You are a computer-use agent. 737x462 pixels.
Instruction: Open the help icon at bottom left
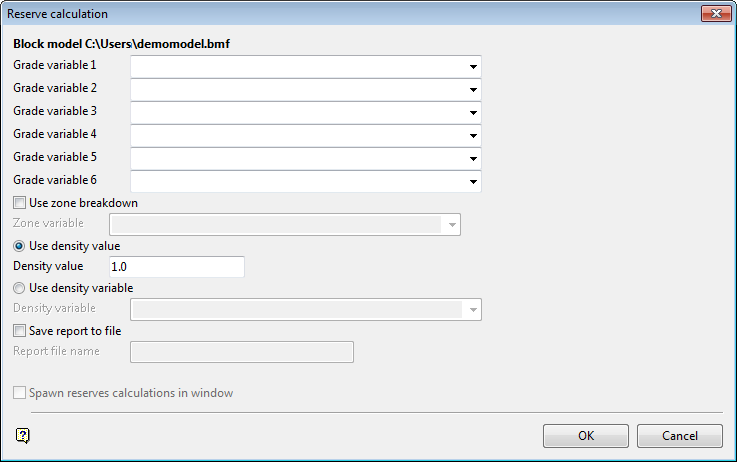point(23,436)
